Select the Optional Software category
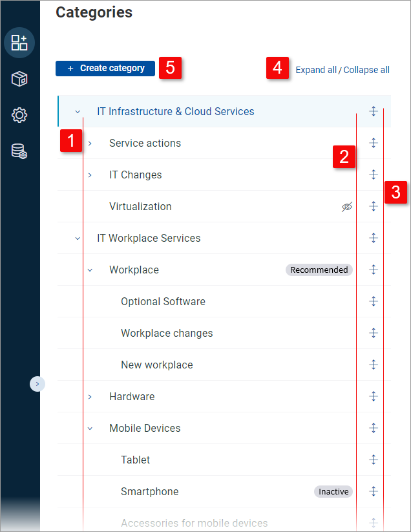The width and height of the screenshot is (411, 532). 163,301
